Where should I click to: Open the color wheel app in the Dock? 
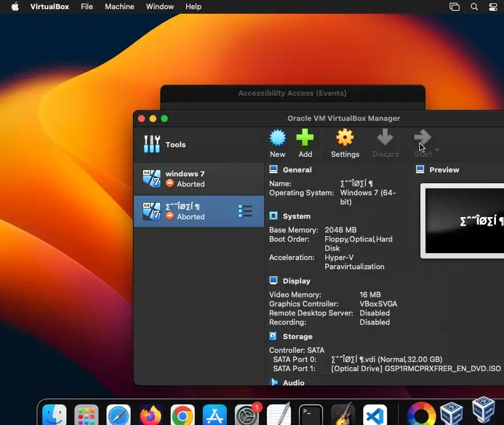421,415
